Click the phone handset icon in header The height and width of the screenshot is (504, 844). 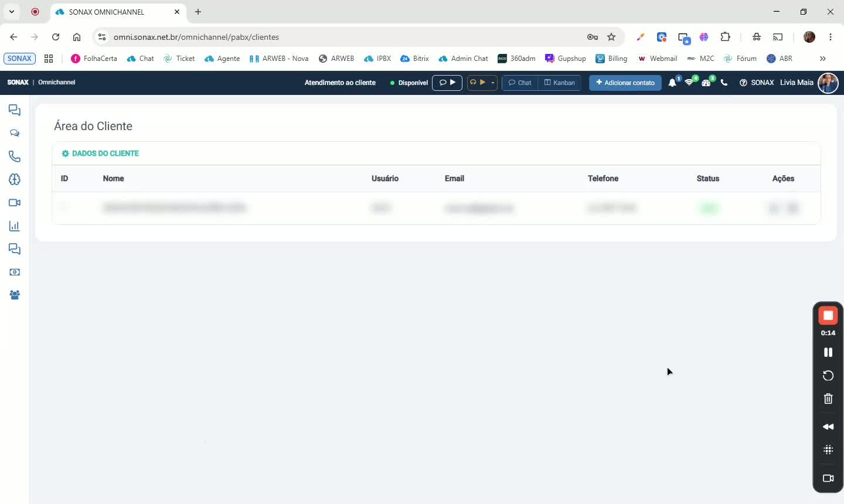click(724, 83)
